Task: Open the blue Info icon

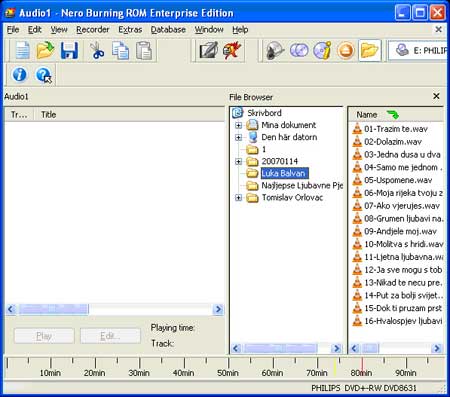Action: [x=19, y=74]
